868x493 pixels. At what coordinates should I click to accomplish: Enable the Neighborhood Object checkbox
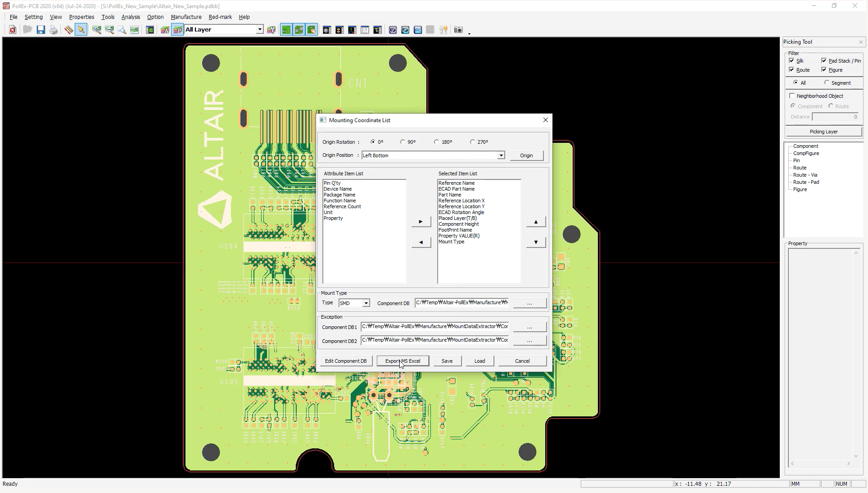pos(792,96)
